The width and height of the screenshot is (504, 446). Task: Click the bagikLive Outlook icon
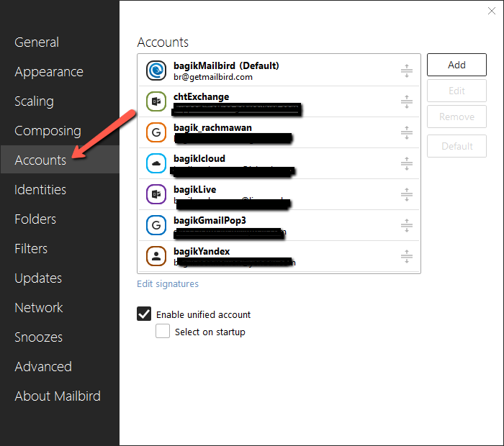tap(156, 194)
